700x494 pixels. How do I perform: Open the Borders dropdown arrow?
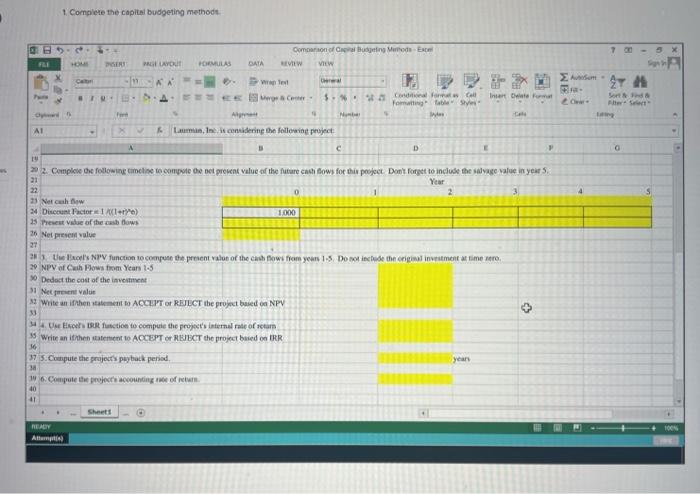(133, 98)
